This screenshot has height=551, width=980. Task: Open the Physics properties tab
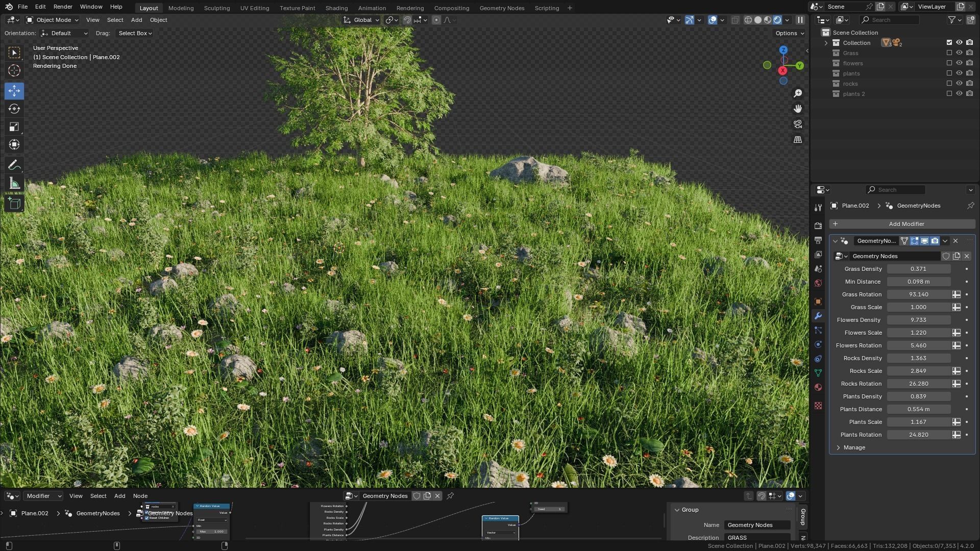(x=818, y=344)
